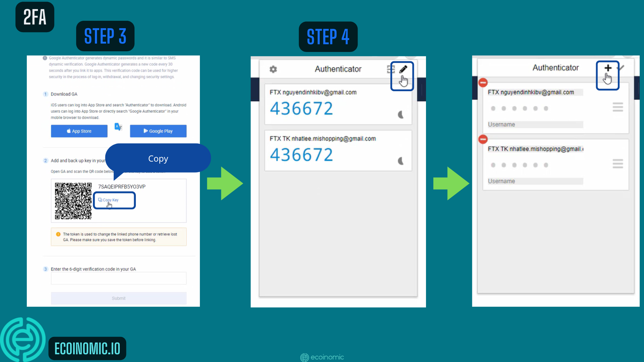This screenshot has height=362, width=644.
Task: Click the settings gear icon in Authenticator
Action: coord(273,69)
